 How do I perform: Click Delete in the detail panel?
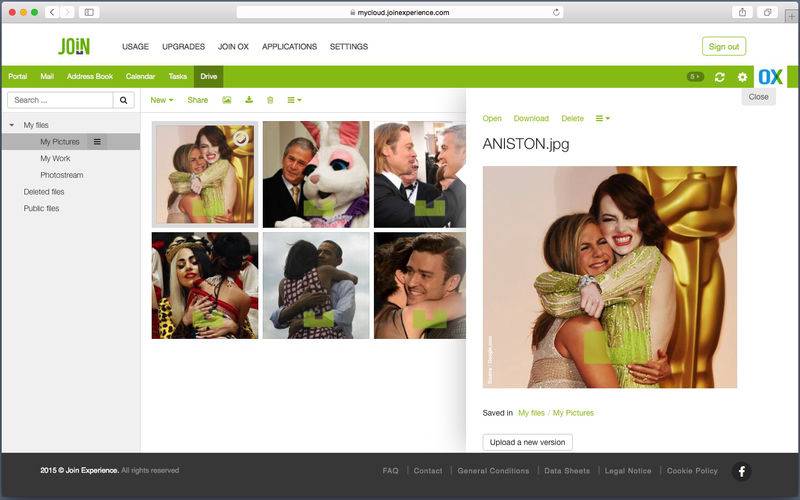572,118
